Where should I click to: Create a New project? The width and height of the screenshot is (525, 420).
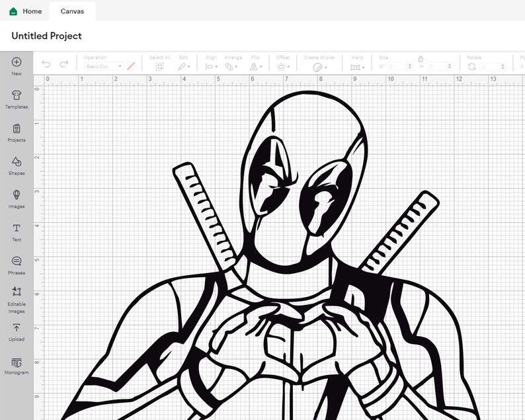[x=17, y=66]
